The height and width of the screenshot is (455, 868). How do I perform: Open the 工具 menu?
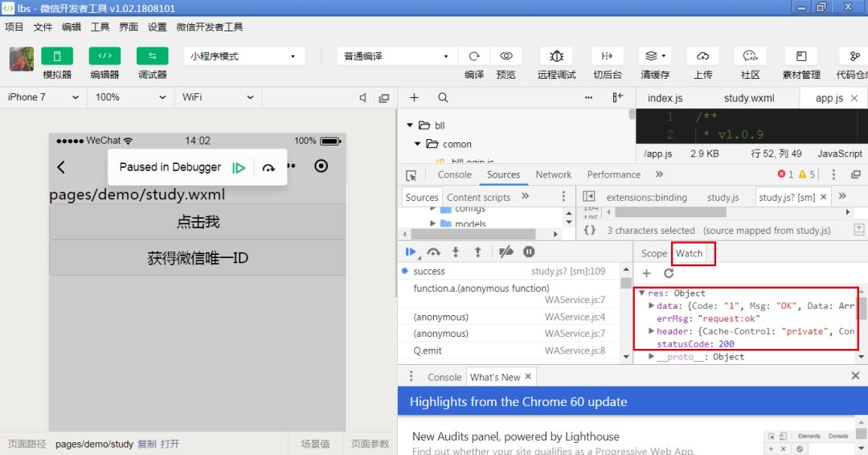[100, 27]
